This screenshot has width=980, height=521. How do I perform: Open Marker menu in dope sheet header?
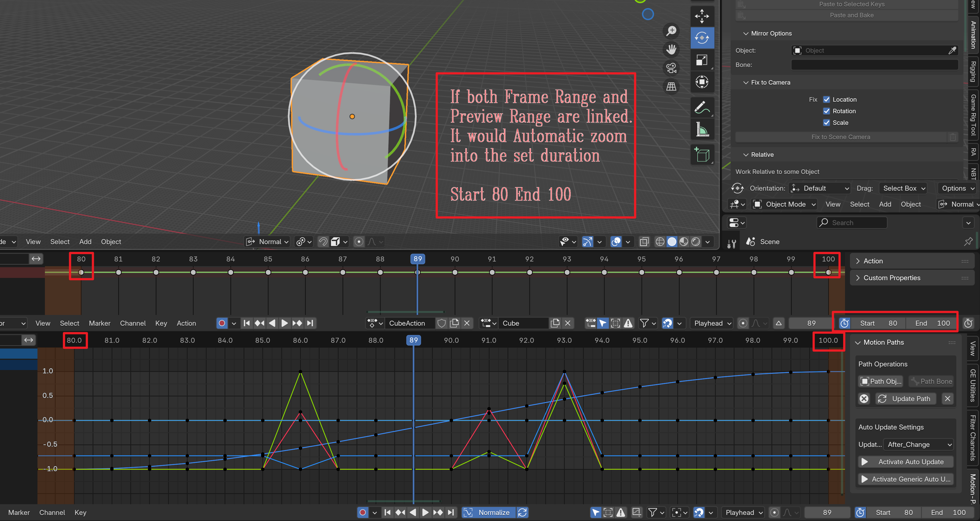100,323
